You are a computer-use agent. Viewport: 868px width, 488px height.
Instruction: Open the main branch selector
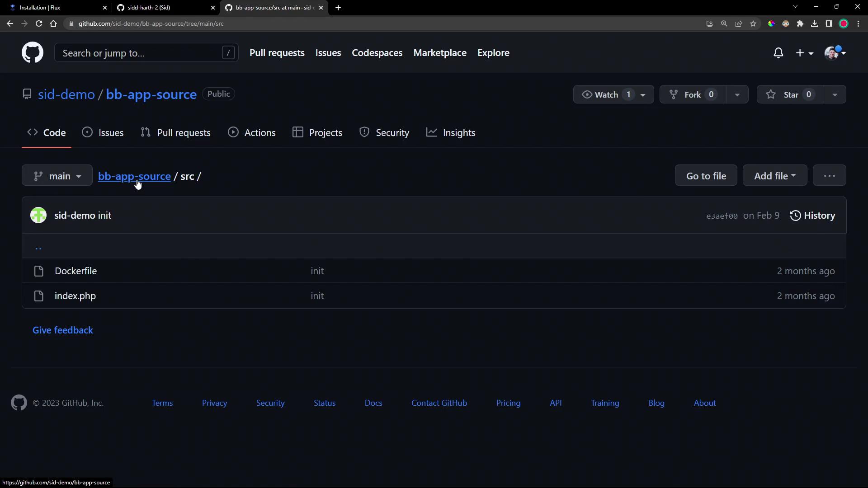coord(57,176)
